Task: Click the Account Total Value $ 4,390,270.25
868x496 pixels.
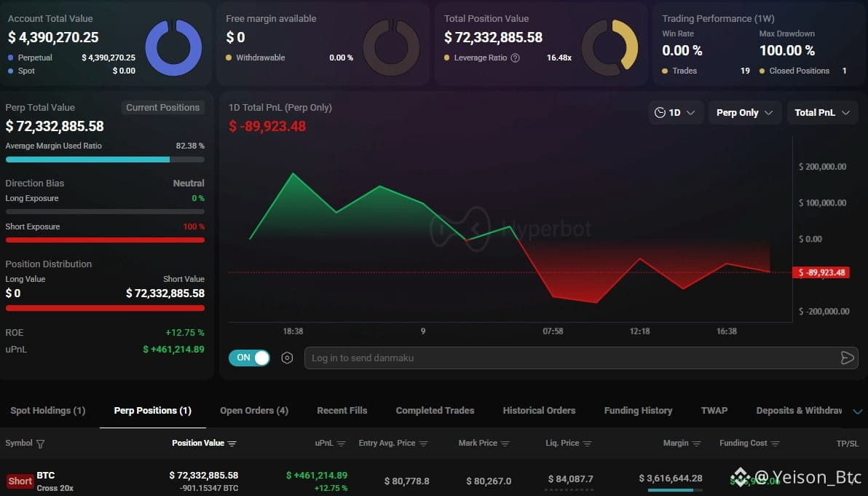Action: 53,37
